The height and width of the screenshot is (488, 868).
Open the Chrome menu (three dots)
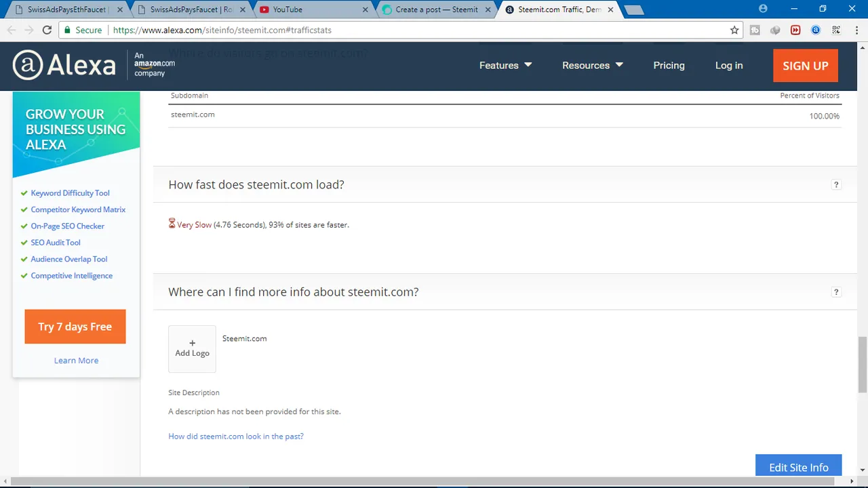[x=856, y=30]
